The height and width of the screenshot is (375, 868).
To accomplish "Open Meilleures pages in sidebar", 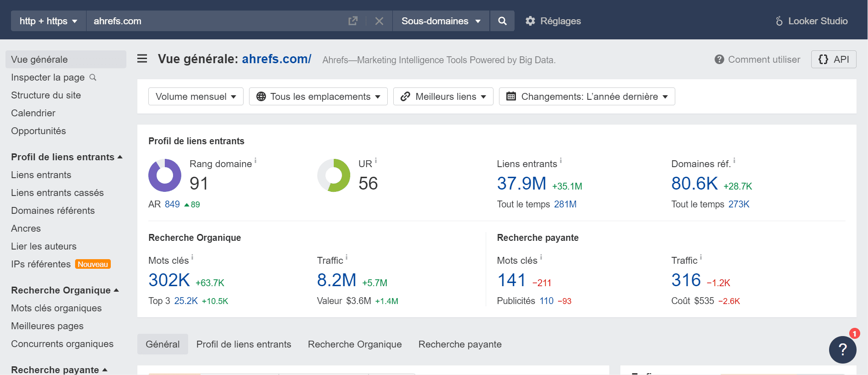I will tap(47, 326).
